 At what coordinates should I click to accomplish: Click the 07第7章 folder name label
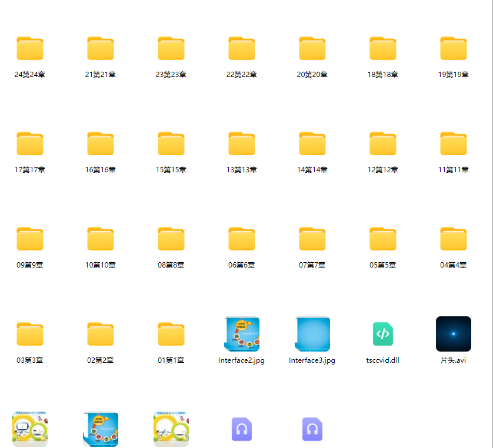tap(312, 265)
